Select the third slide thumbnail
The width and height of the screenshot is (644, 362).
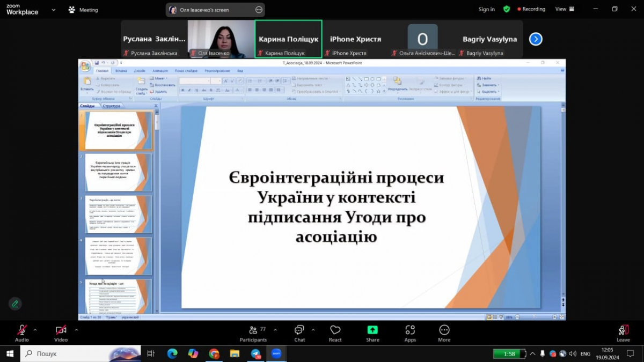click(118, 213)
